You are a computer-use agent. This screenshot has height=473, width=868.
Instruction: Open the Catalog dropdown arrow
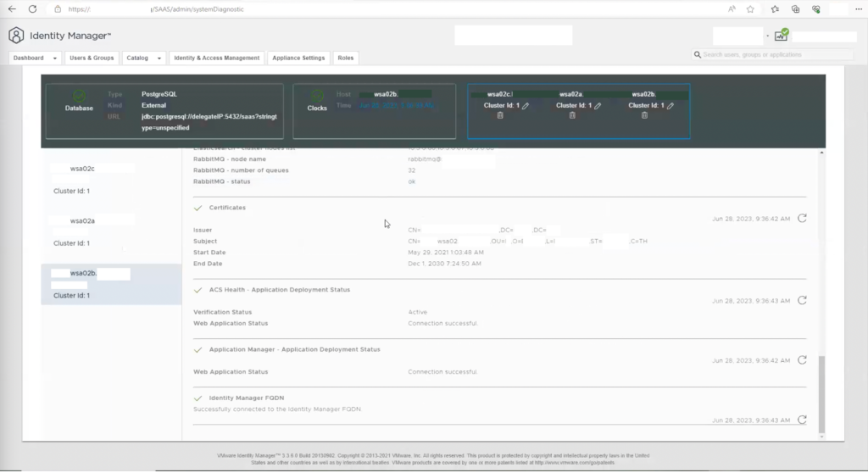(159, 58)
